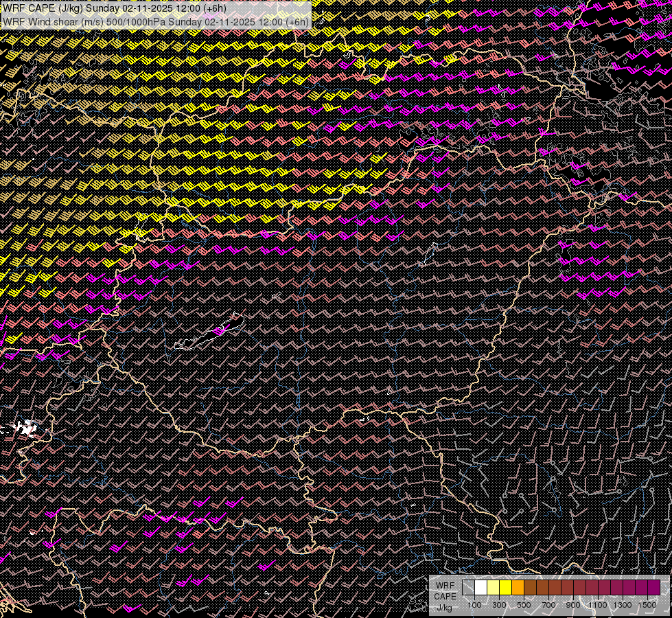Select the gray first swatch in the legend

[468, 588]
